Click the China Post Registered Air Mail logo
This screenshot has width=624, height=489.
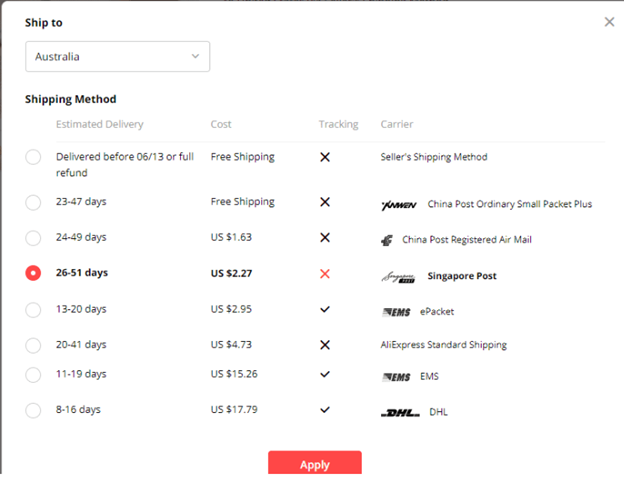[387, 240]
